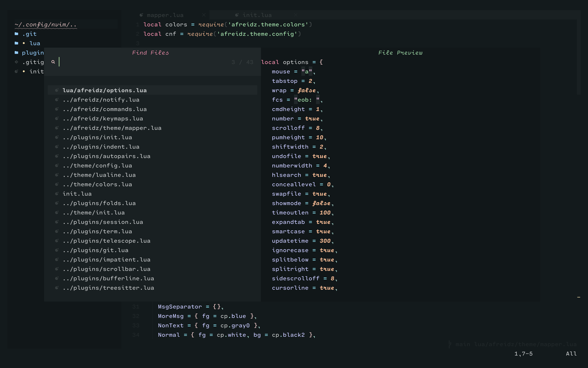This screenshot has width=588, height=368.
Task: Click lua icon beside ../theme/lualine.lua
Action: [x=57, y=175]
